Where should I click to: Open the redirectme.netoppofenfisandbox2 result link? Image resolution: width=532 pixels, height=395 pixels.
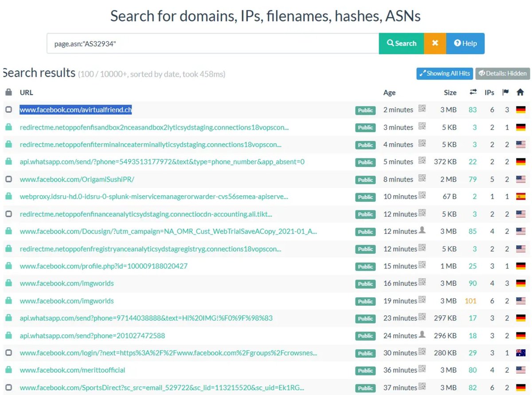[154, 127]
